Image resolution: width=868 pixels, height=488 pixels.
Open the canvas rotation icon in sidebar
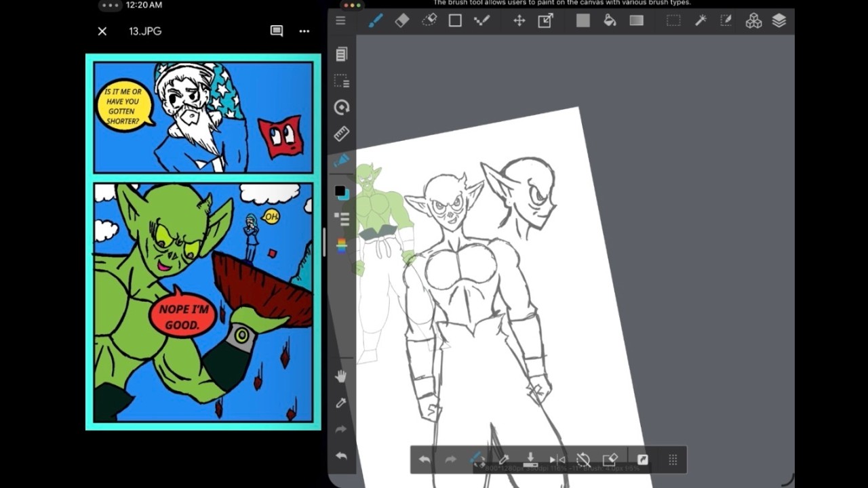(342, 107)
